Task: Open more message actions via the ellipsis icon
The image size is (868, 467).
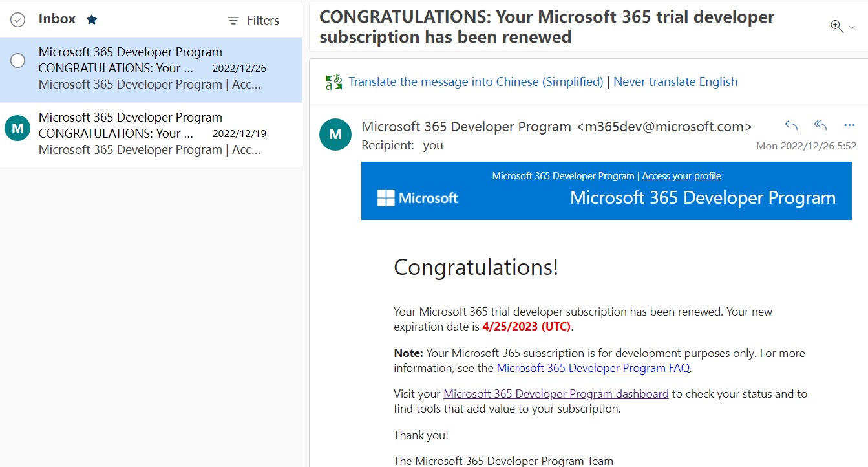Action: [x=849, y=125]
